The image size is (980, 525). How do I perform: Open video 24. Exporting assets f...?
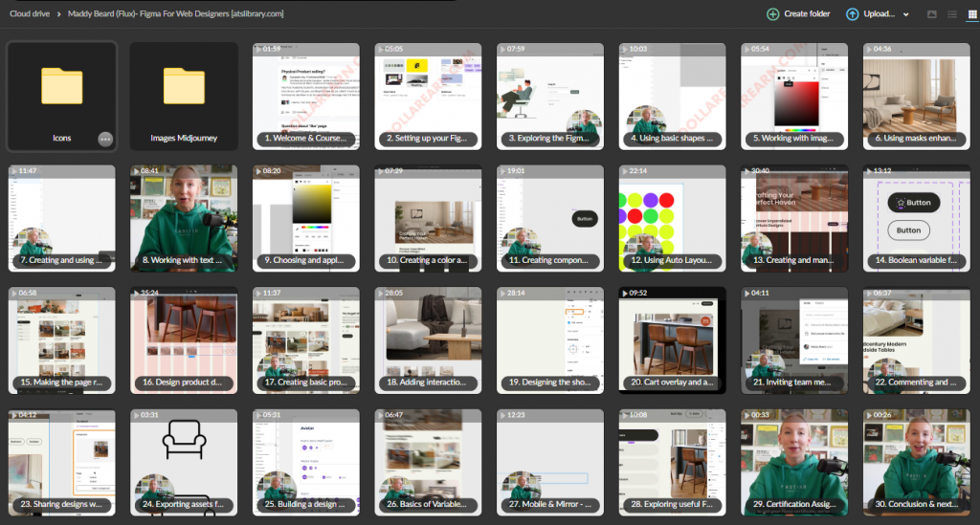pos(184,463)
